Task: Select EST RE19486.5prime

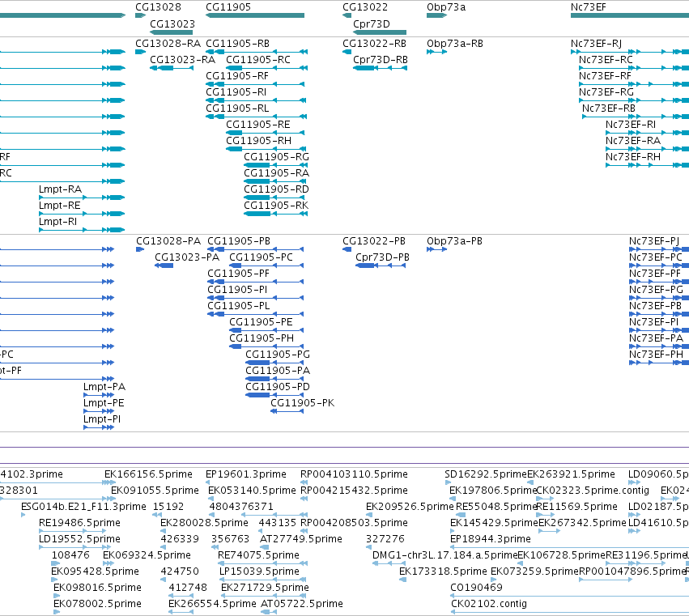Action: pyautogui.click(x=79, y=523)
